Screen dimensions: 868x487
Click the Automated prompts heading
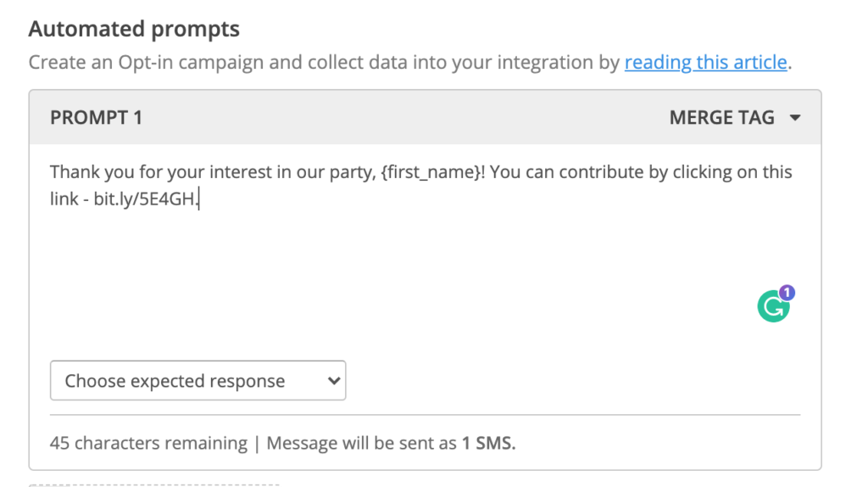pos(134,29)
